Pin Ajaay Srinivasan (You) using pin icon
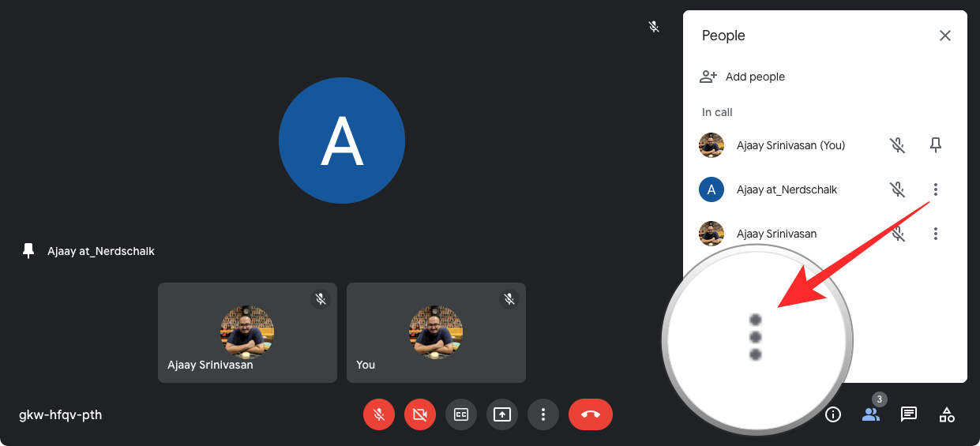 (x=936, y=145)
